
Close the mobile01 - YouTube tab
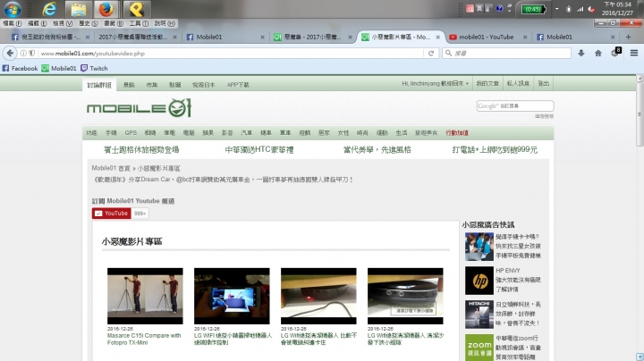coord(525,37)
